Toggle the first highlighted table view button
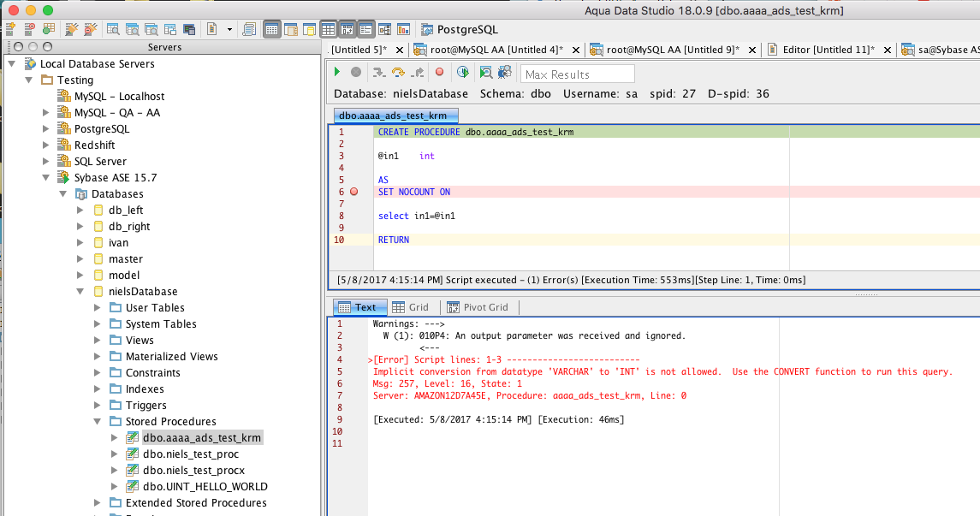The height and width of the screenshot is (516, 980). pos(271,30)
